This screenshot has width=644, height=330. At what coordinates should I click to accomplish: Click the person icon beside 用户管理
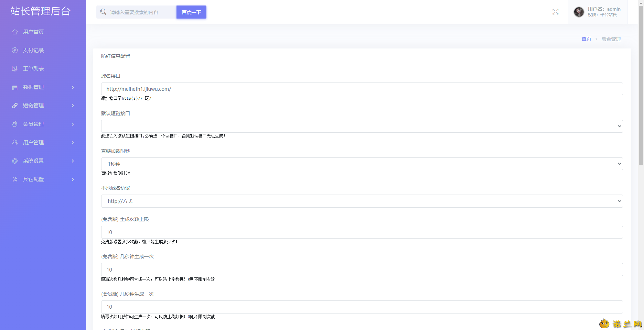tap(15, 142)
